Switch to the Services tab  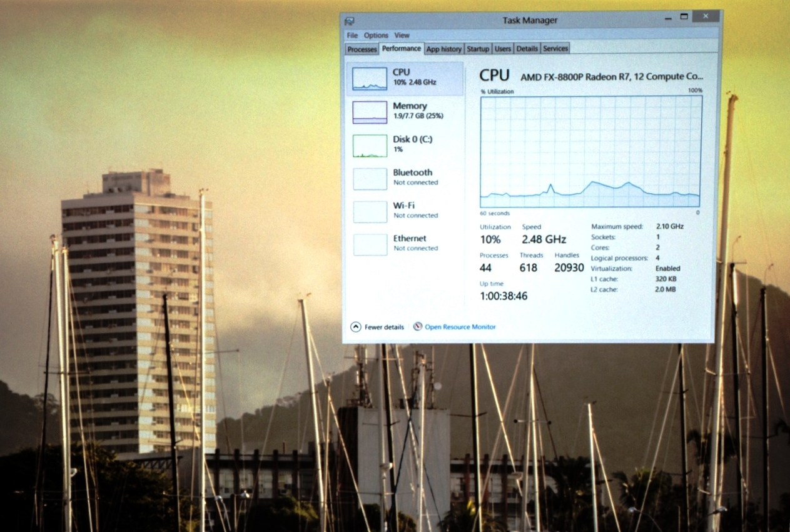[555, 49]
